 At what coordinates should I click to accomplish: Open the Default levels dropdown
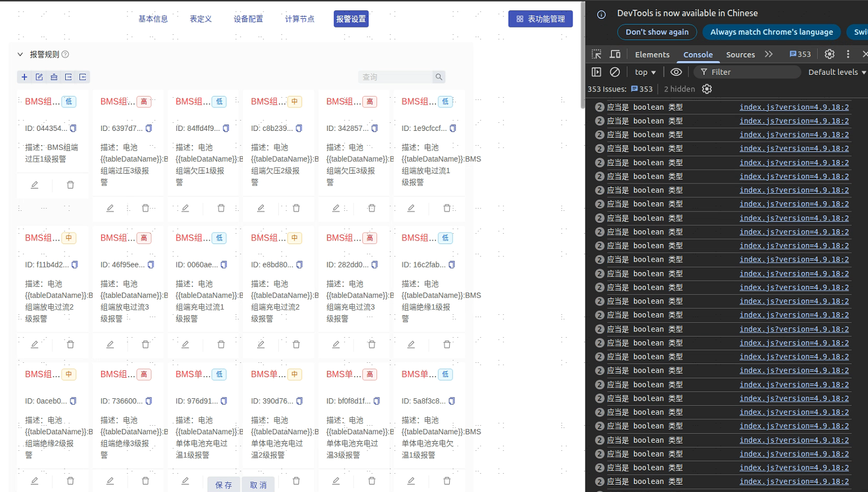837,72
